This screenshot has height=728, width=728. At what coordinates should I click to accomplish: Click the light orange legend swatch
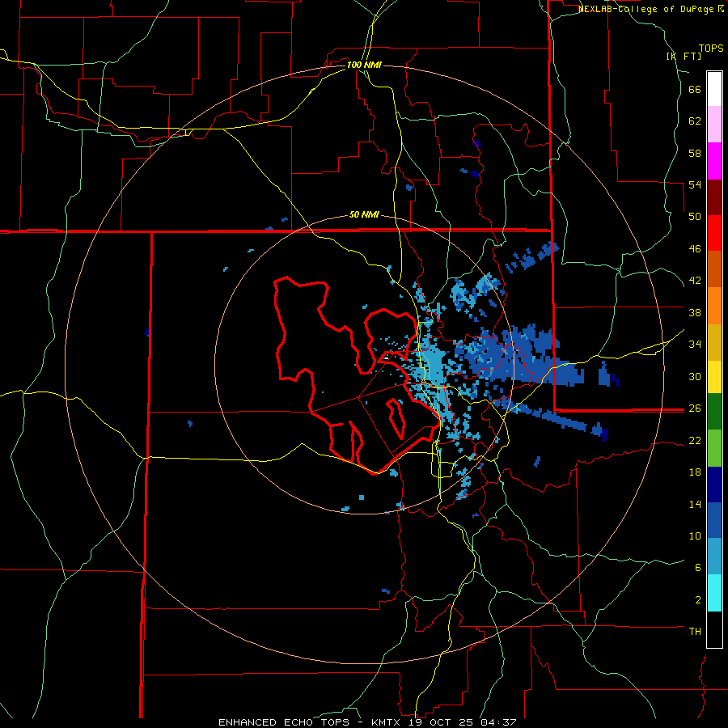[x=714, y=306]
